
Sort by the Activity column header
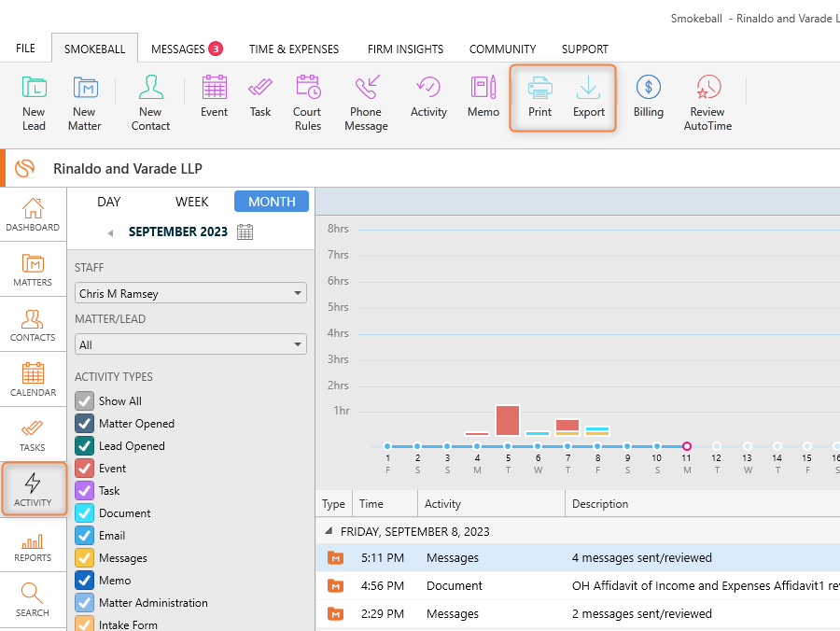coord(491,503)
